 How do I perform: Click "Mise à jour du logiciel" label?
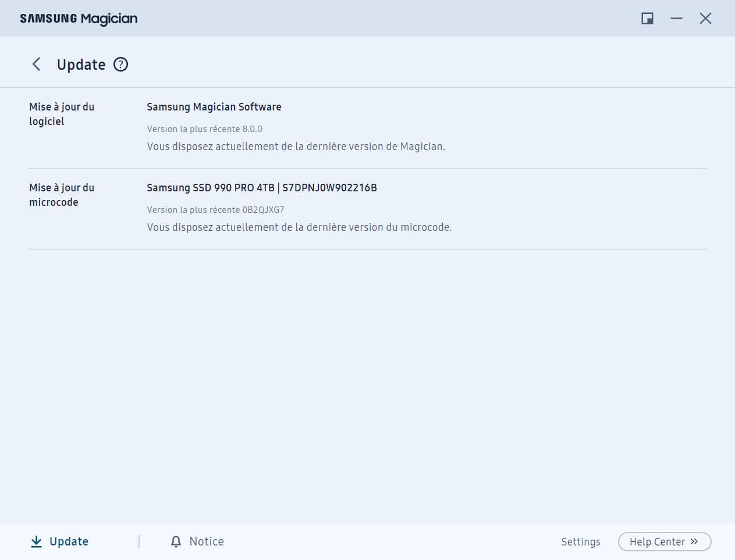point(62,114)
